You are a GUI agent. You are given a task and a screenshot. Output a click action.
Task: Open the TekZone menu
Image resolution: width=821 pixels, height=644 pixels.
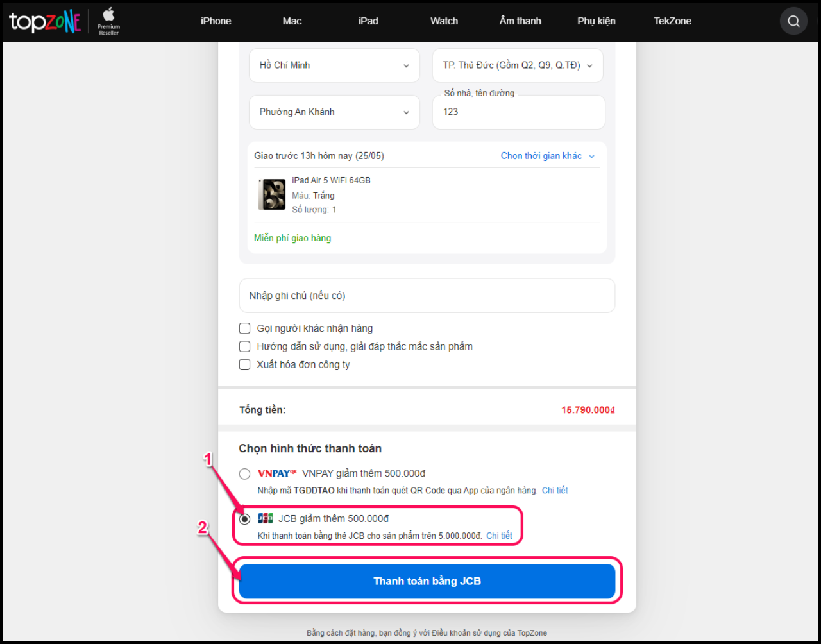672,21
